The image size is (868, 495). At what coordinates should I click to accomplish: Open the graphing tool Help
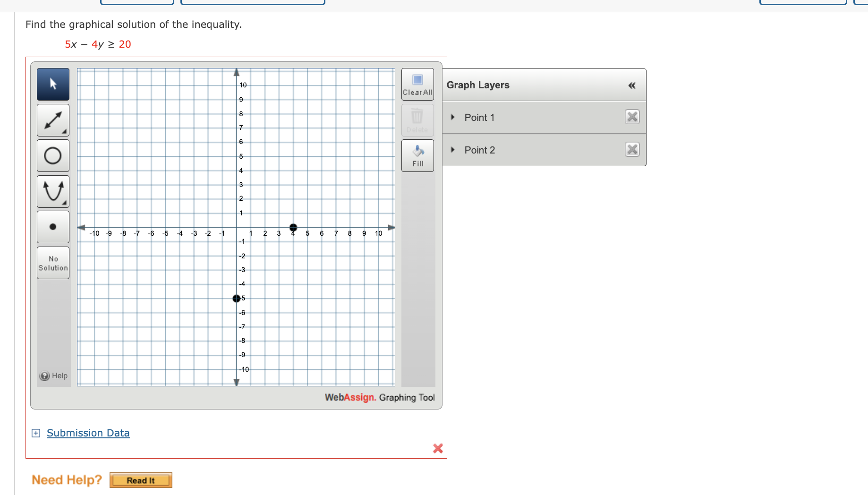[53, 376]
